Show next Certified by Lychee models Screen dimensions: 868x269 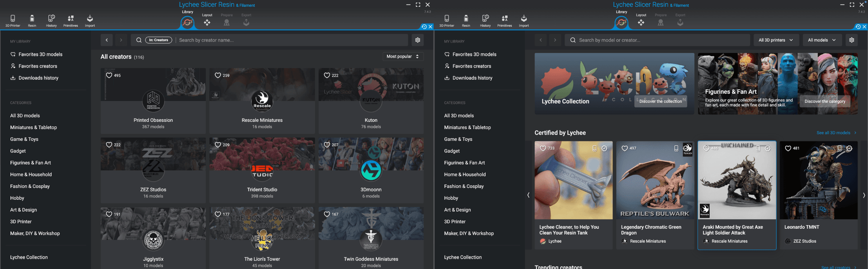click(863, 195)
